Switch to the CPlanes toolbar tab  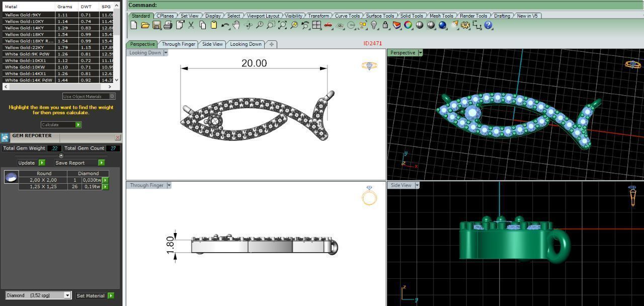click(x=165, y=16)
